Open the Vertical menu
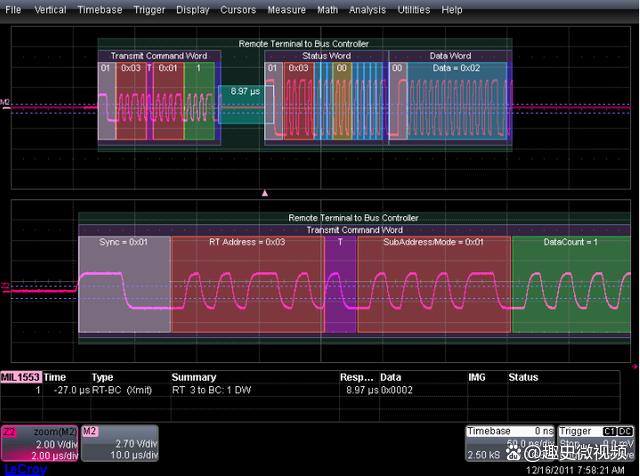 (x=50, y=10)
